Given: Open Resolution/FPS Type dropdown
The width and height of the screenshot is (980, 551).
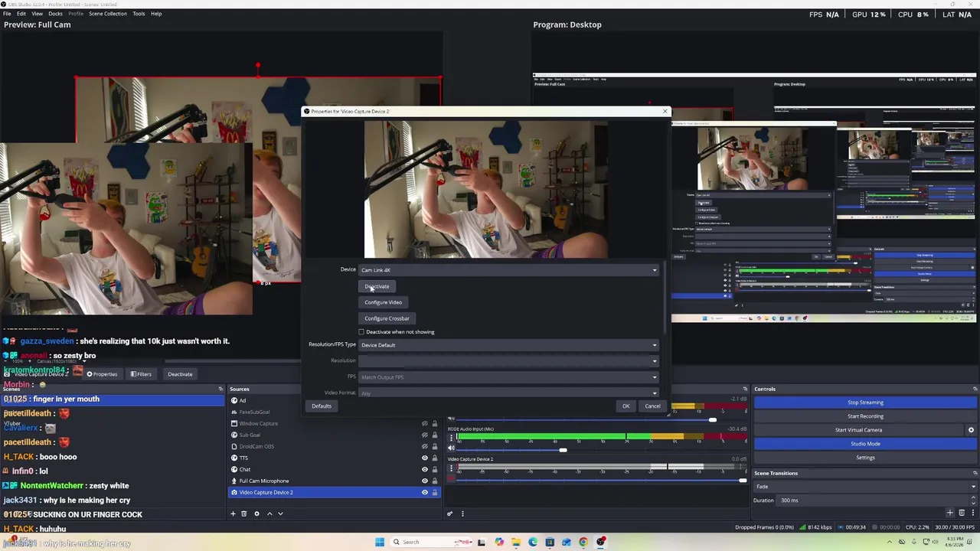Looking at the screenshot, I should point(508,345).
